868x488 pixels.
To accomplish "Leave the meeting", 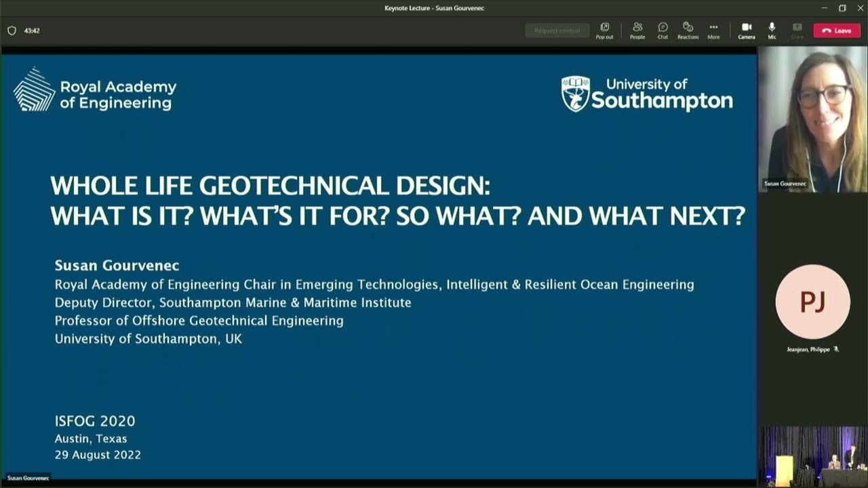I will click(x=837, y=30).
